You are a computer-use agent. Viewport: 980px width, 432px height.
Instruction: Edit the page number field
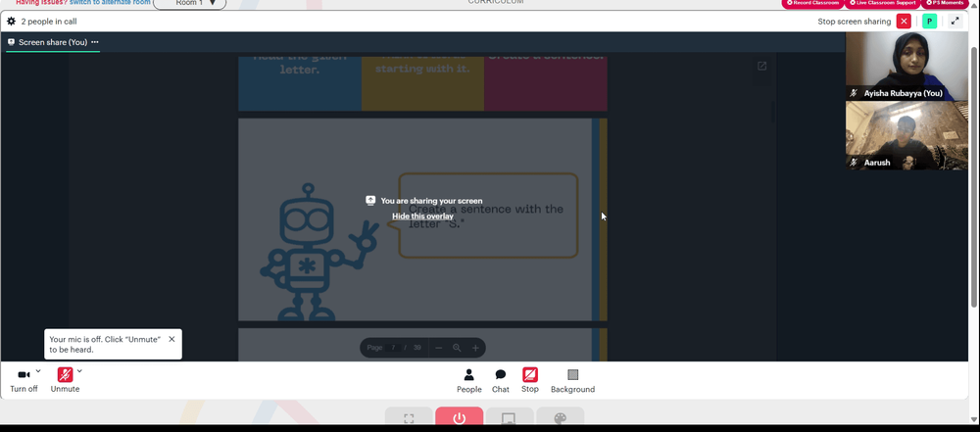pyautogui.click(x=394, y=348)
